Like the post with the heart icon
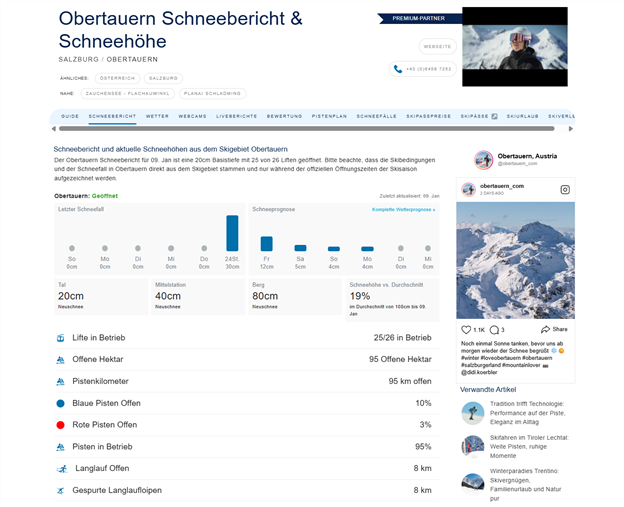624x507 pixels. 466,330
